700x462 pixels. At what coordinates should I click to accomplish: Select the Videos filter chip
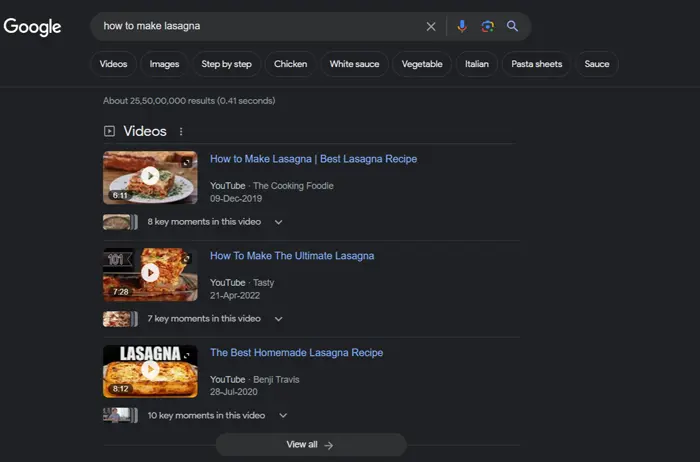tap(114, 64)
